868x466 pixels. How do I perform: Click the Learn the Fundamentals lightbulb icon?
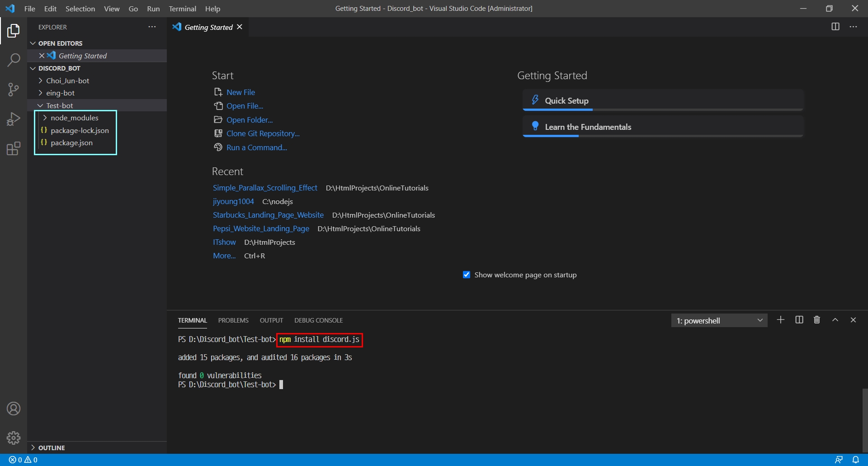(535, 126)
